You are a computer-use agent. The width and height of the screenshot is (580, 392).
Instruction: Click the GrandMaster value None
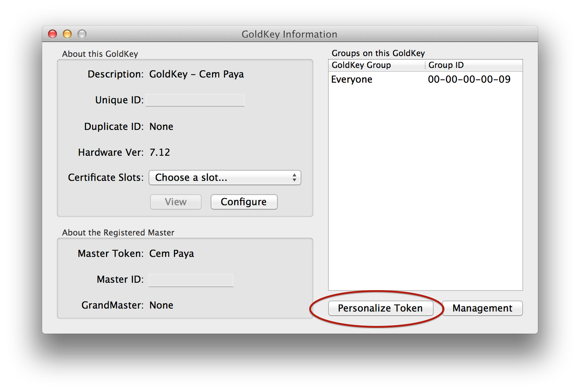[x=161, y=305]
